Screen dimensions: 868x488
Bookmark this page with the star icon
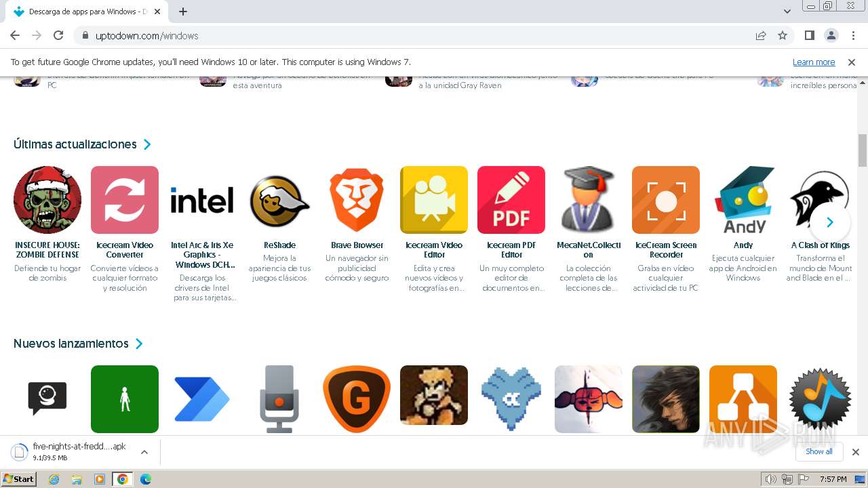click(783, 35)
